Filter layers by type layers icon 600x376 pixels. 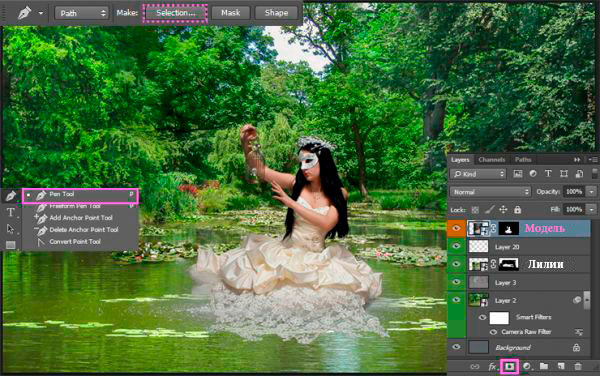[x=548, y=174]
